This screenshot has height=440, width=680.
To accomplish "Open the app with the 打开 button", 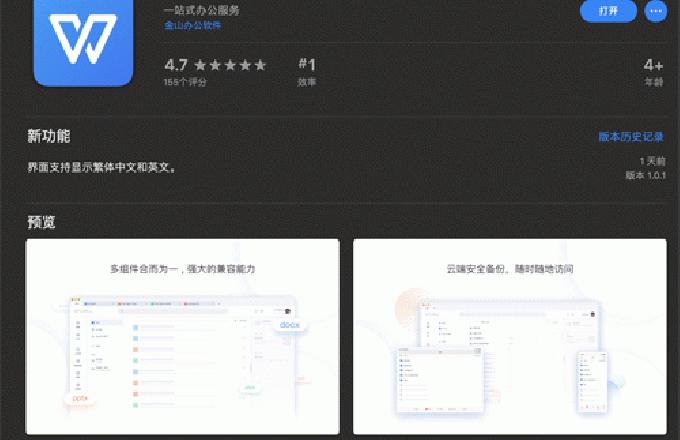I will click(608, 11).
